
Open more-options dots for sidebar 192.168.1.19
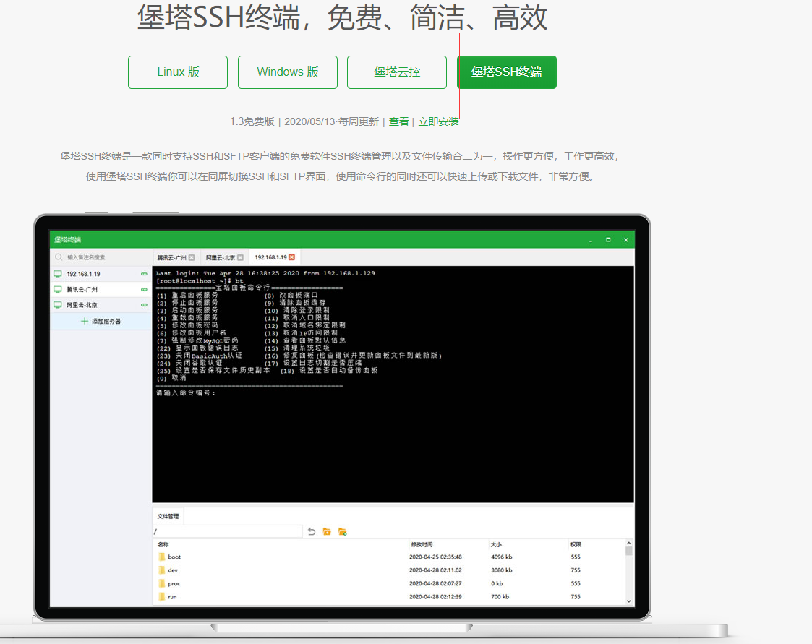[144, 274]
